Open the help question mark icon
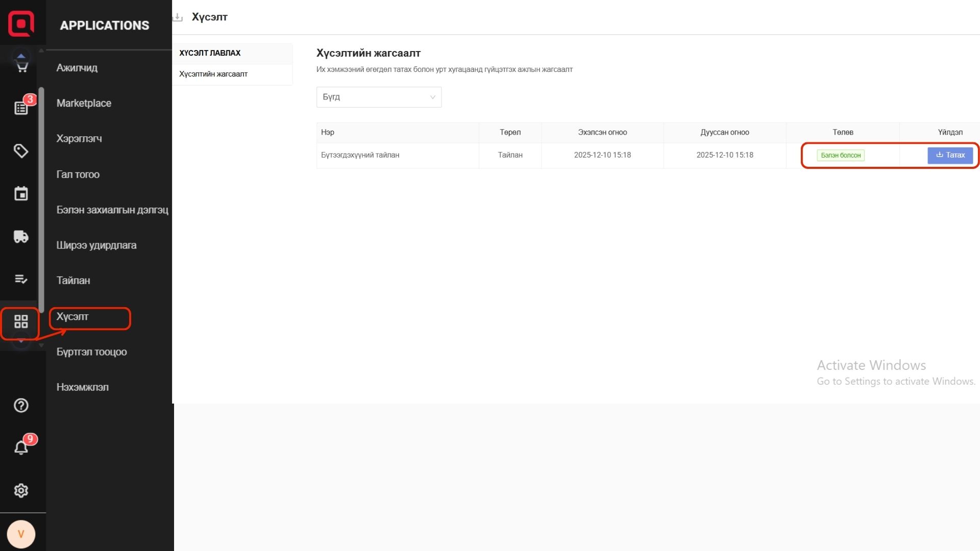The image size is (980, 551). pos(21,406)
